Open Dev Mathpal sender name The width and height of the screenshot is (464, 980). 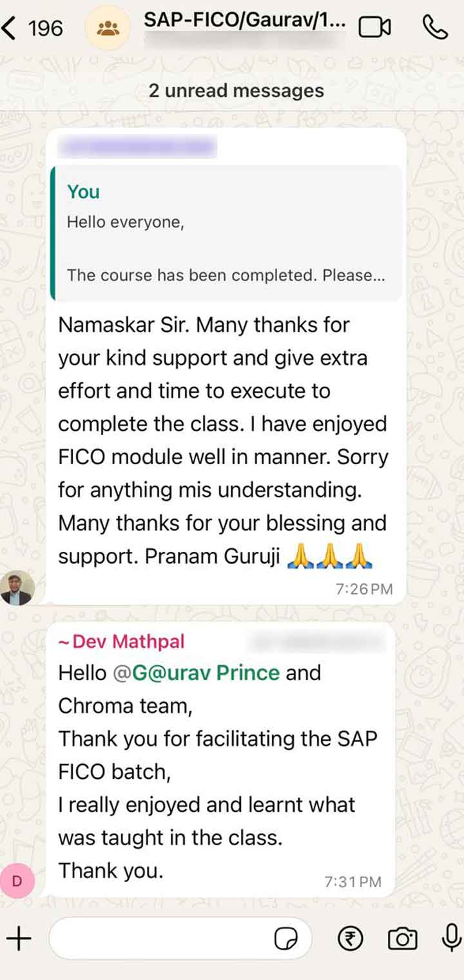[121, 642]
